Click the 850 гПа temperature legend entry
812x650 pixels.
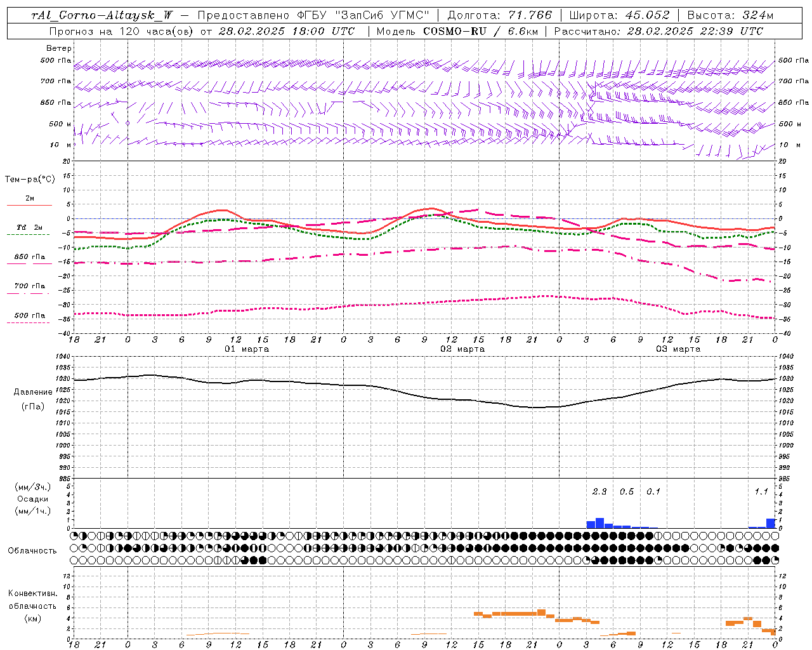(29, 257)
